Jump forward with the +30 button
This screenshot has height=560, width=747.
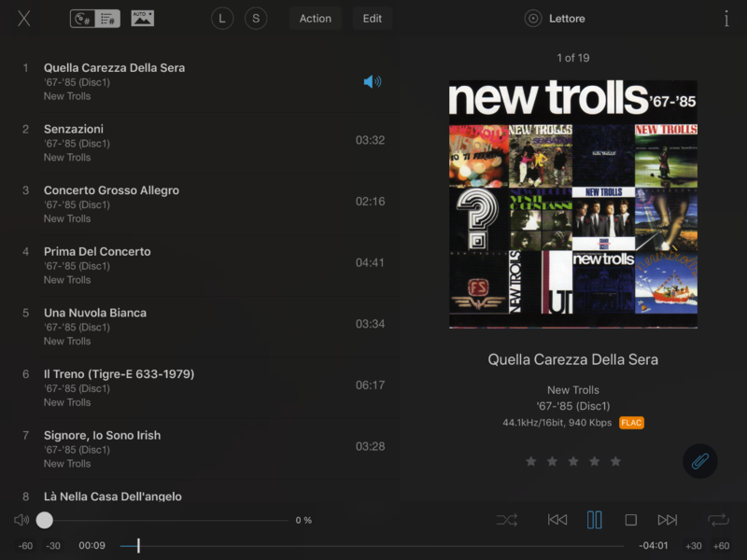pos(693,546)
